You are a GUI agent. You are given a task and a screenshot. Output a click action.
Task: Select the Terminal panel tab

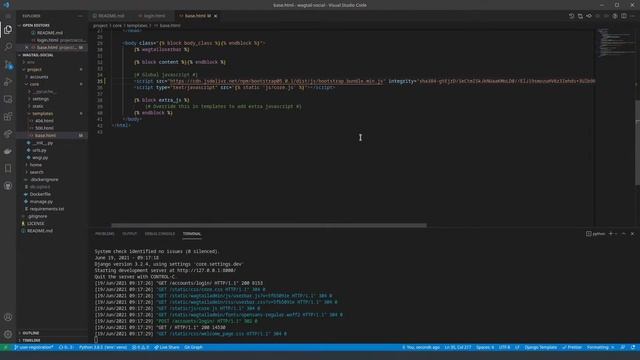pyautogui.click(x=192, y=234)
